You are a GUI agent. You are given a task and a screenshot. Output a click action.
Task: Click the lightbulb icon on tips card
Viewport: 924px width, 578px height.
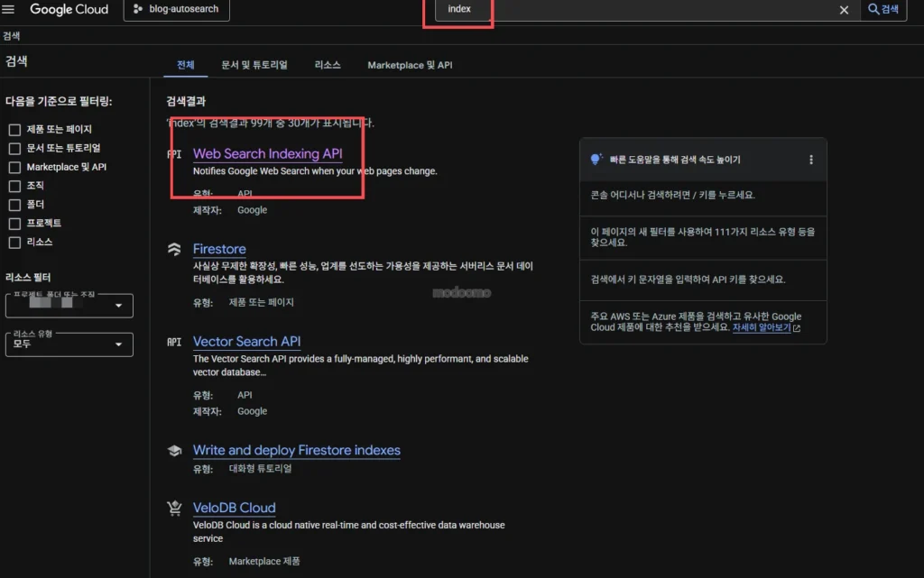(596, 160)
